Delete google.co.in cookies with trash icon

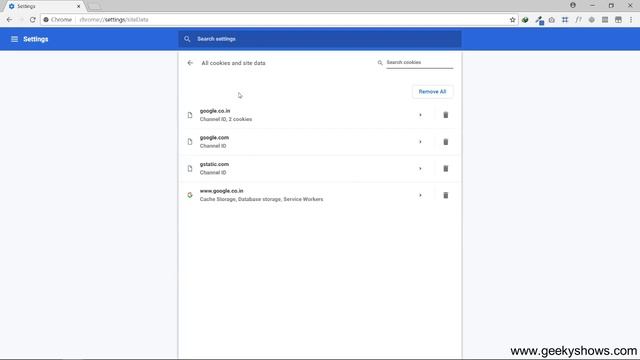[x=446, y=115]
